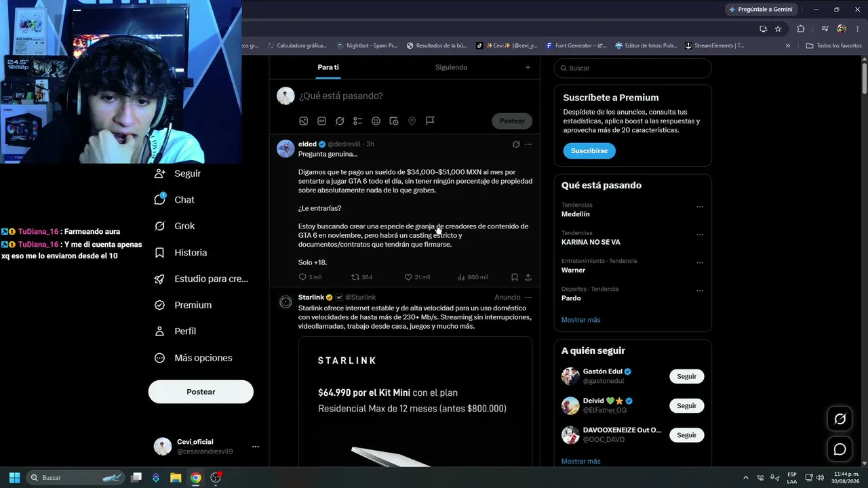
Task: Follow Deivid
Action: point(686,405)
